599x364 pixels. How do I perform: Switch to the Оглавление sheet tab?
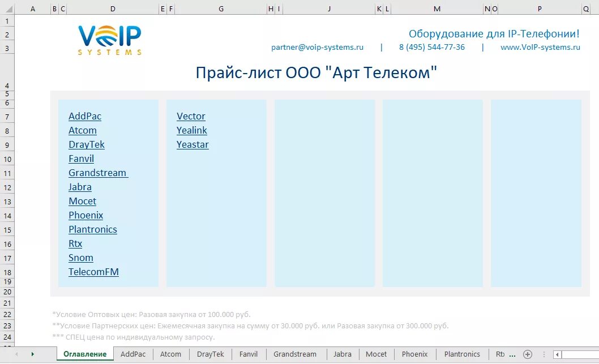point(85,354)
